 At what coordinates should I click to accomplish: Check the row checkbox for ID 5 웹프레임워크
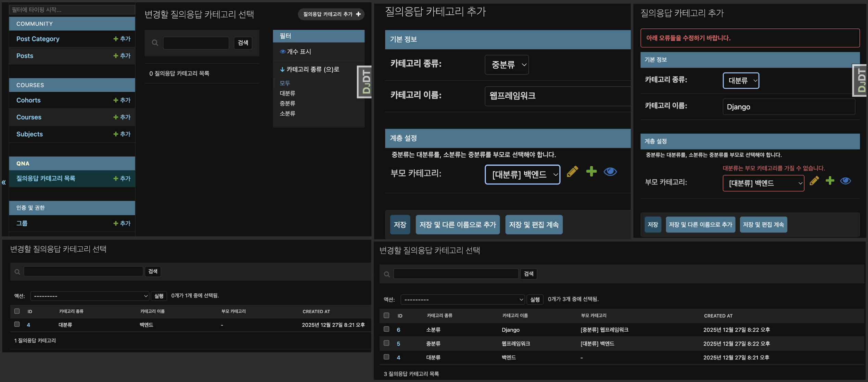pos(386,343)
